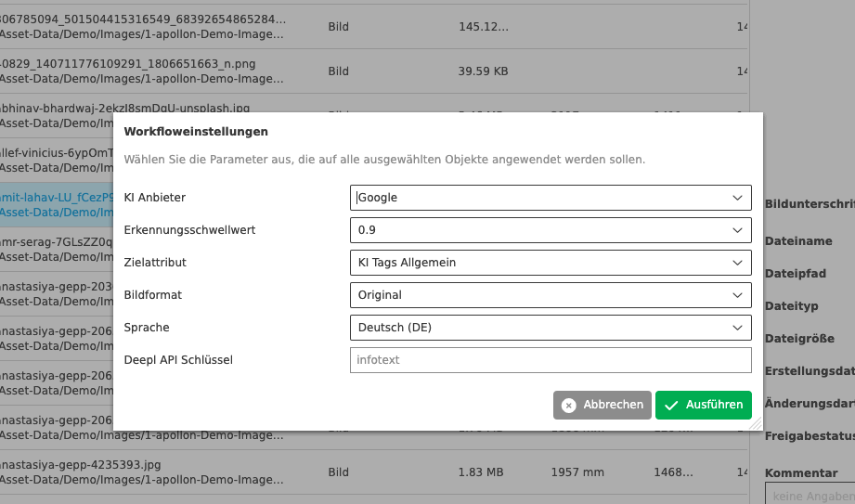Click the chevron arrow of the Sprache field

737,328
